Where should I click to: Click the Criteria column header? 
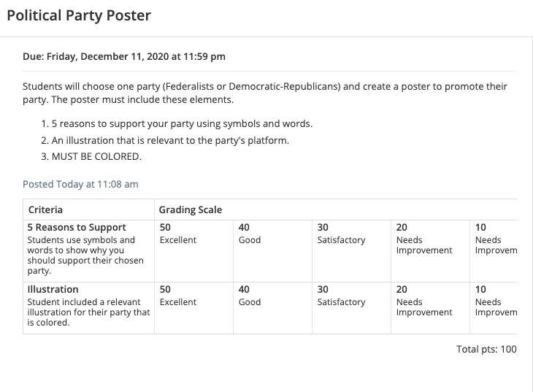pos(45,210)
